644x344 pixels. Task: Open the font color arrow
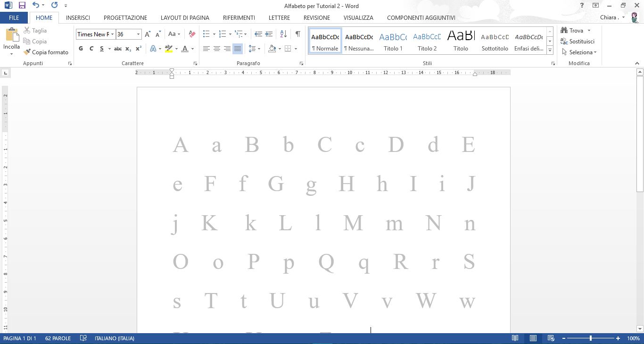(193, 49)
